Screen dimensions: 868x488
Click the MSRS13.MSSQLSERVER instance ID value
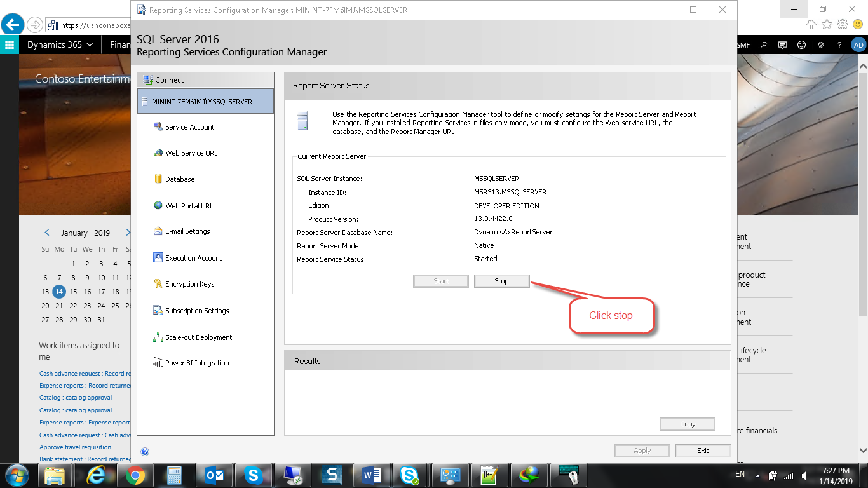click(510, 192)
